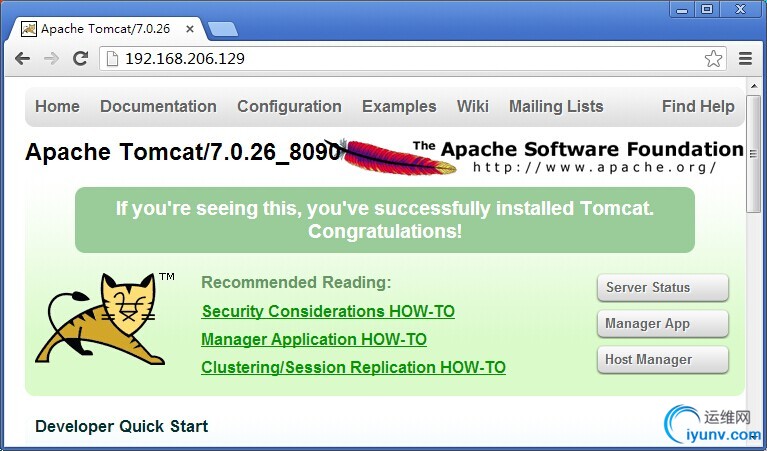Click the Apache Software Foundation feather logo
767x451 pixels.
coord(536,157)
